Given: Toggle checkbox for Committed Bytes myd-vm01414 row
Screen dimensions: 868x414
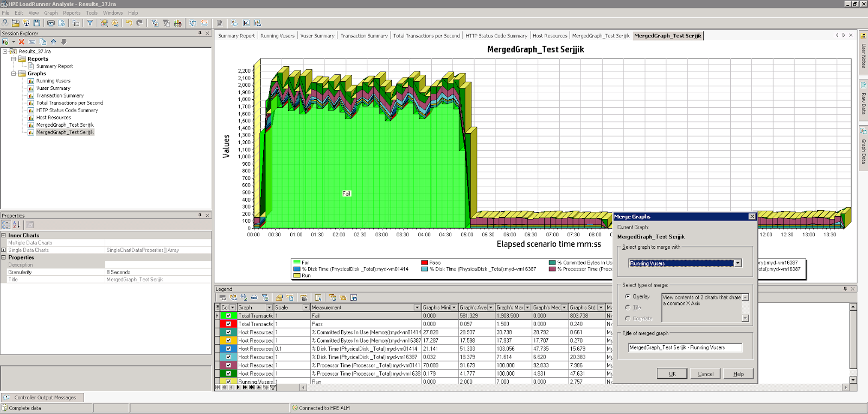Looking at the screenshot, I should [x=228, y=332].
